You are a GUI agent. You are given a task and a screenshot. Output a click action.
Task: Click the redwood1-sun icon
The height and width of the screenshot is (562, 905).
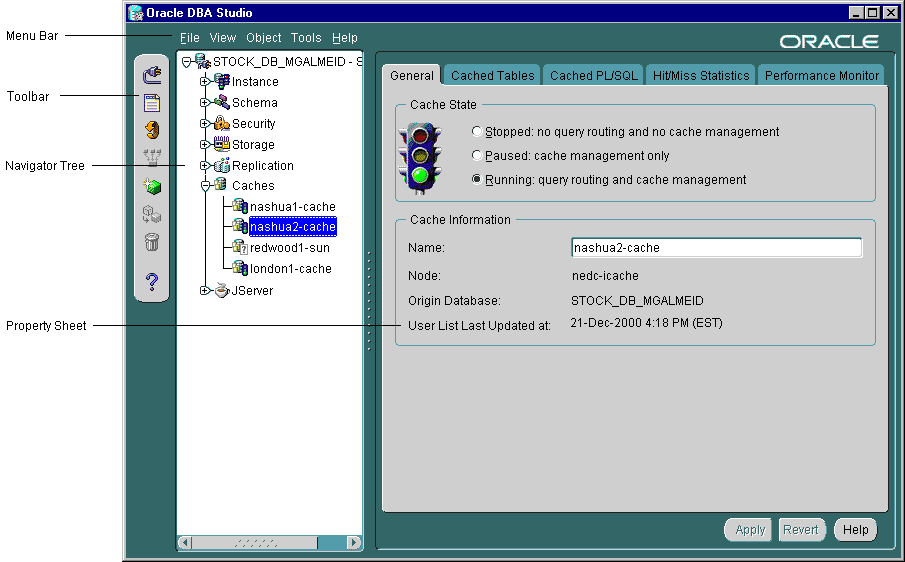[240, 247]
